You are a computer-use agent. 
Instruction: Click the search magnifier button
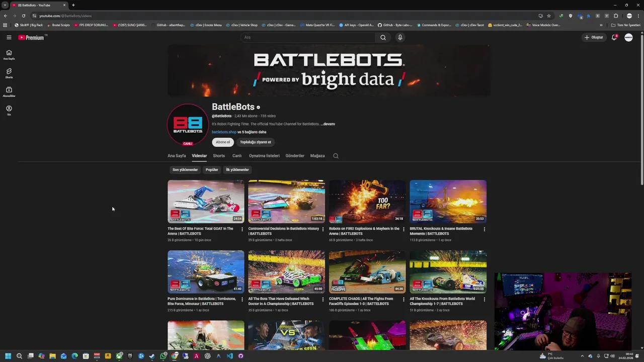click(x=383, y=37)
